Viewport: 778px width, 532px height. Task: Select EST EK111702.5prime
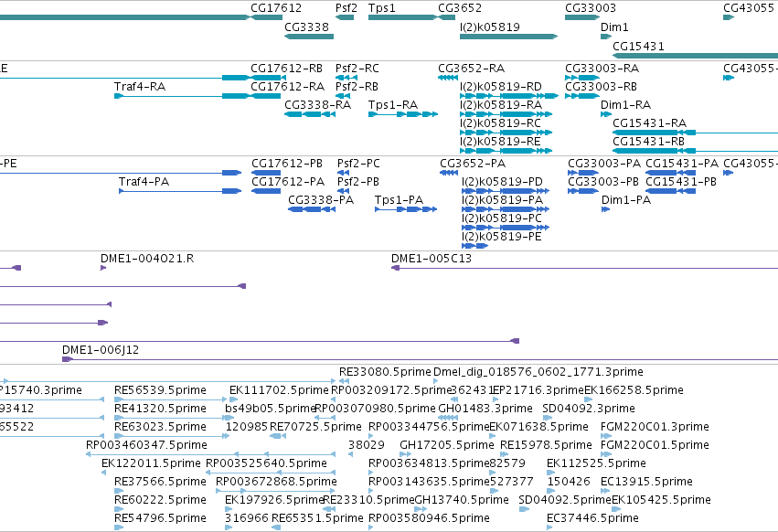(279, 390)
